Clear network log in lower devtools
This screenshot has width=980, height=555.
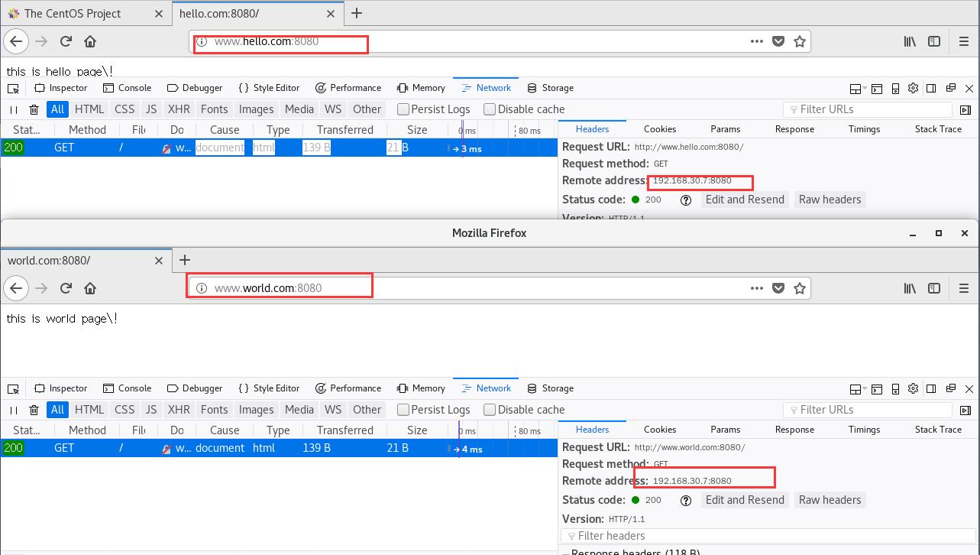(x=34, y=410)
